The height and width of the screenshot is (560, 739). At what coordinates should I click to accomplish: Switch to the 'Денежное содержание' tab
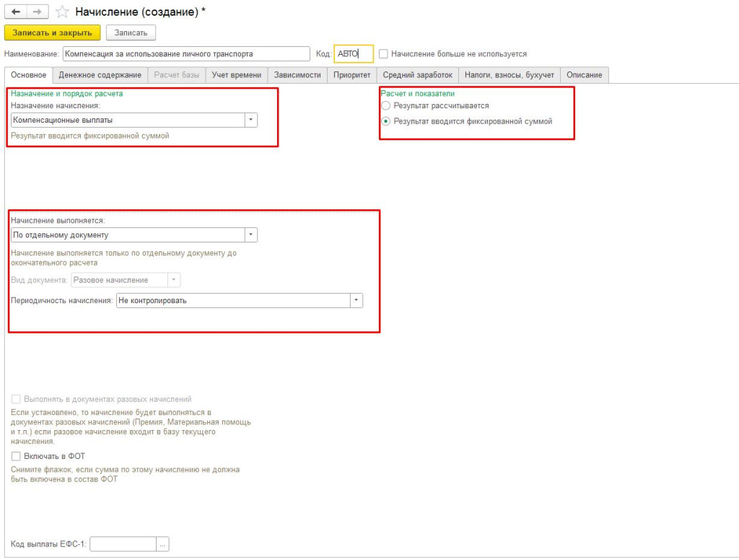click(x=100, y=75)
